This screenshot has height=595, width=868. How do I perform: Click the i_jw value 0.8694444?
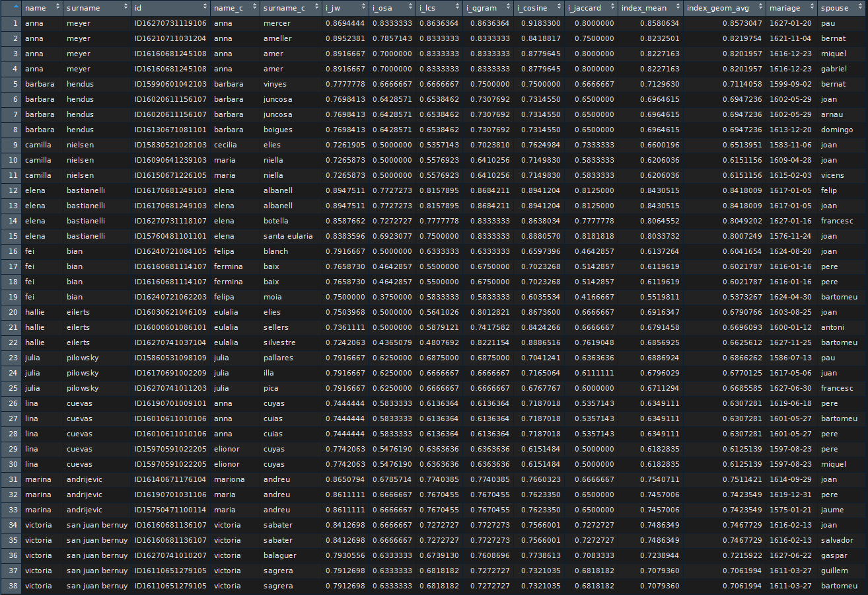[x=345, y=23]
